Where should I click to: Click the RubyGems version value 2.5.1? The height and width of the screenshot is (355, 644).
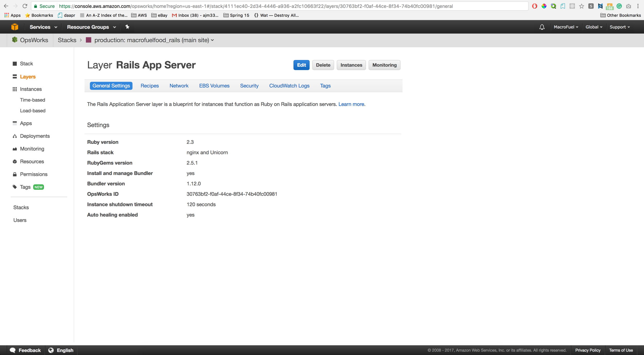tap(192, 163)
